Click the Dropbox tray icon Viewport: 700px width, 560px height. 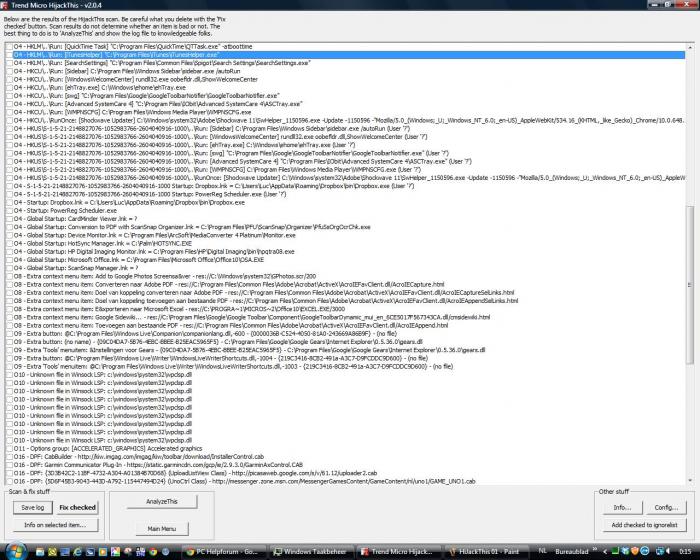625,552
